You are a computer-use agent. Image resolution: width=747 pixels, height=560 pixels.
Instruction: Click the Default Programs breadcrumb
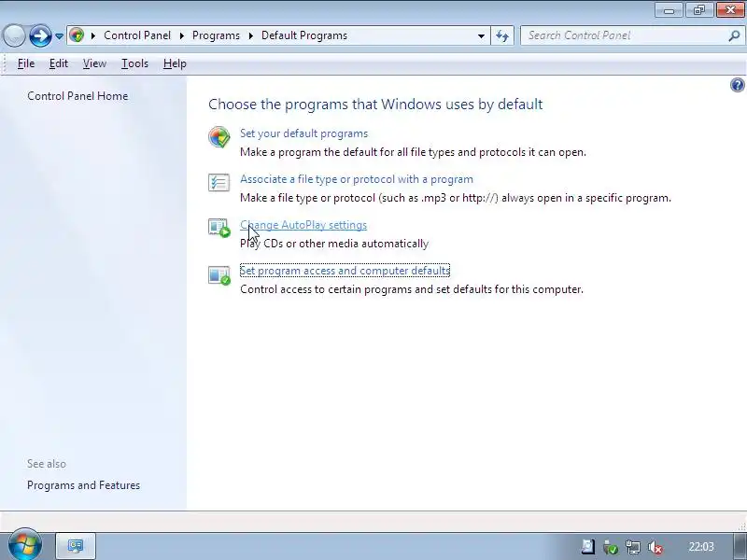tap(304, 35)
